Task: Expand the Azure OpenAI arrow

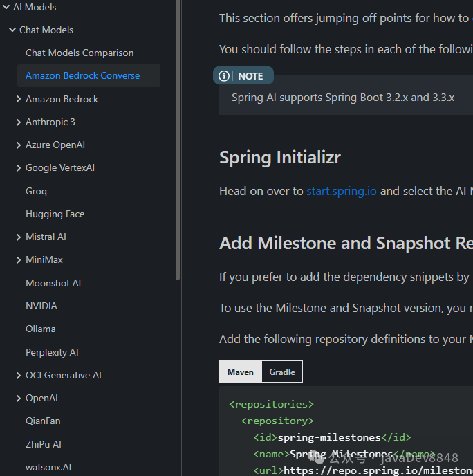Action: [x=19, y=145]
